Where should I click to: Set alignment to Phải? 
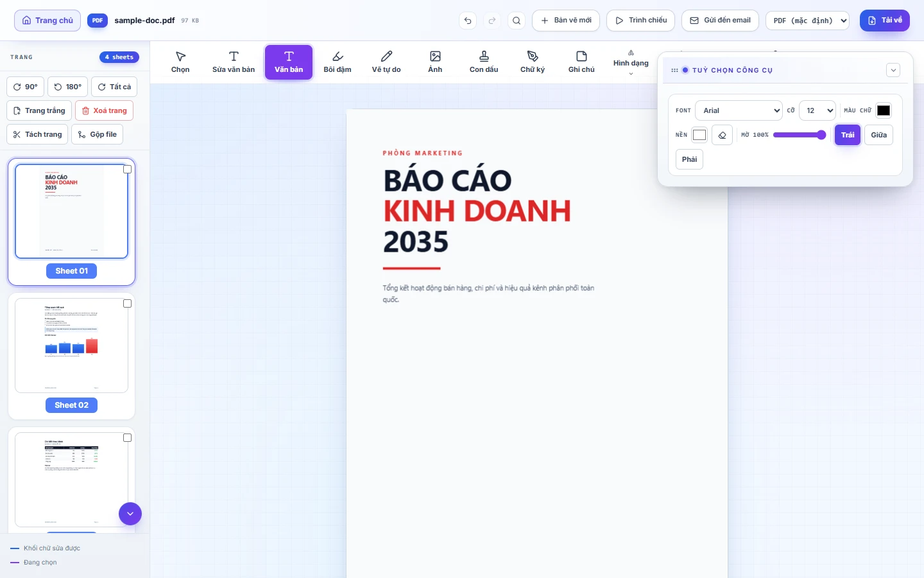[x=689, y=159]
